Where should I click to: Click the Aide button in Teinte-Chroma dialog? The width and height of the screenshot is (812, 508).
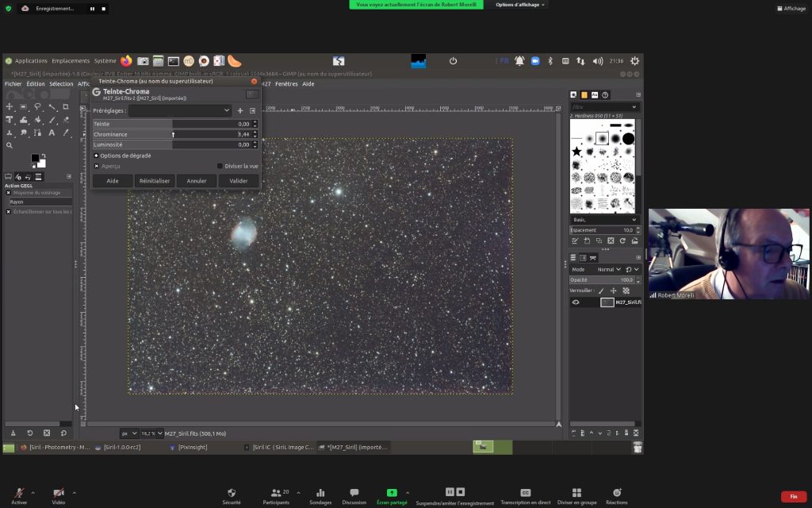point(113,181)
